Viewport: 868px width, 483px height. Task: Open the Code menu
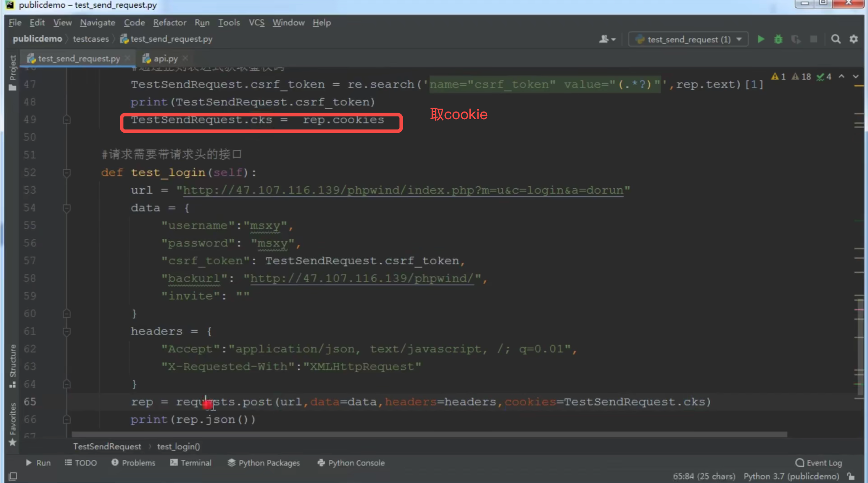tap(134, 23)
